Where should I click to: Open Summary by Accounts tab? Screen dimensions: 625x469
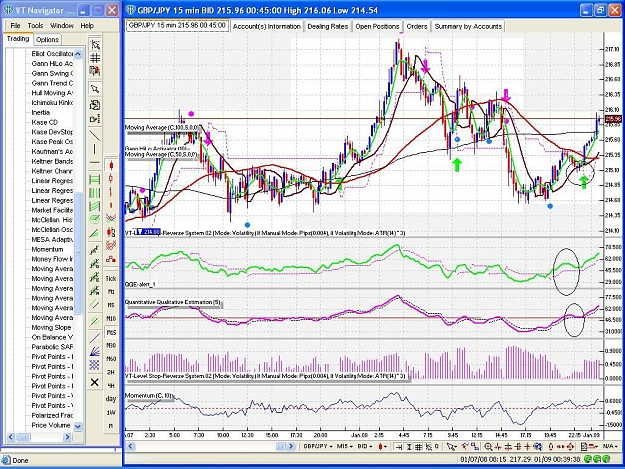click(468, 26)
